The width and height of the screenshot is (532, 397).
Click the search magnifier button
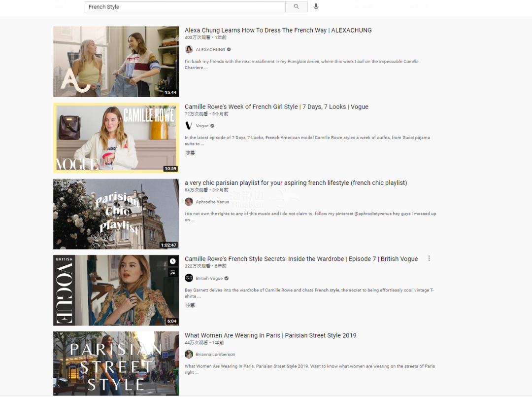(x=296, y=6)
